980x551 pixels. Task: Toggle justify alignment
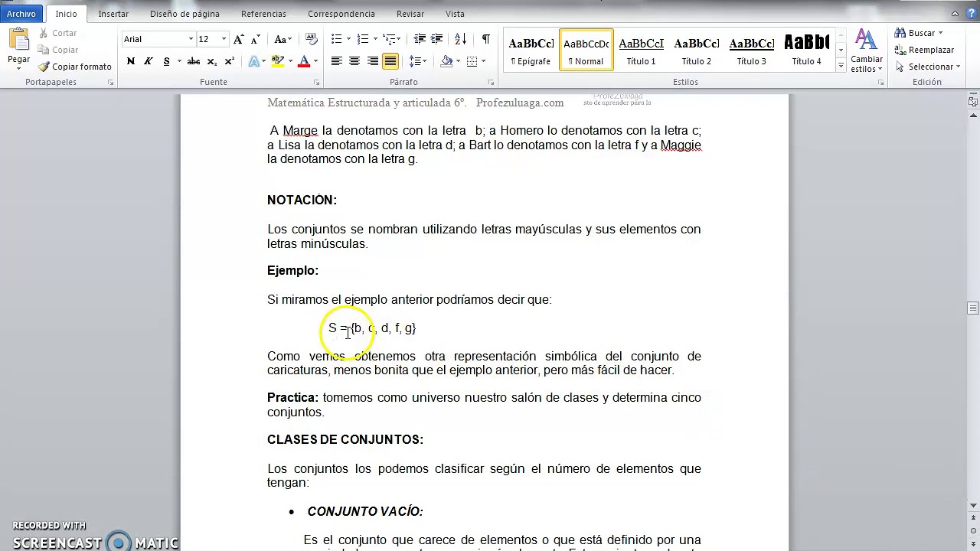390,61
